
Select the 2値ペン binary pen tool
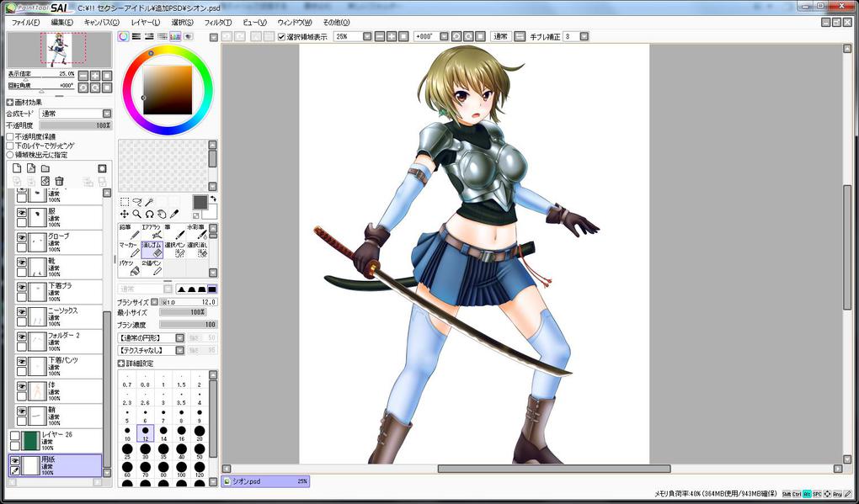click(152, 268)
